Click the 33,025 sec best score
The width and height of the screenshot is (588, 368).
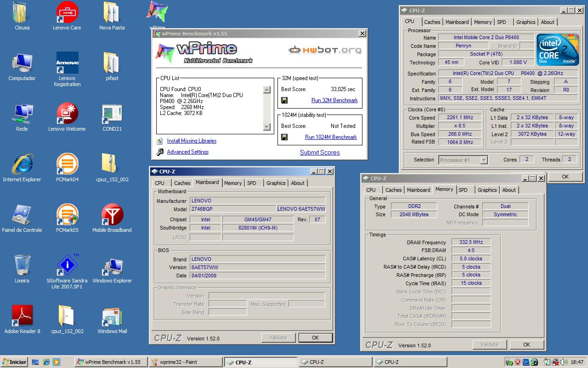pos(343,89)
